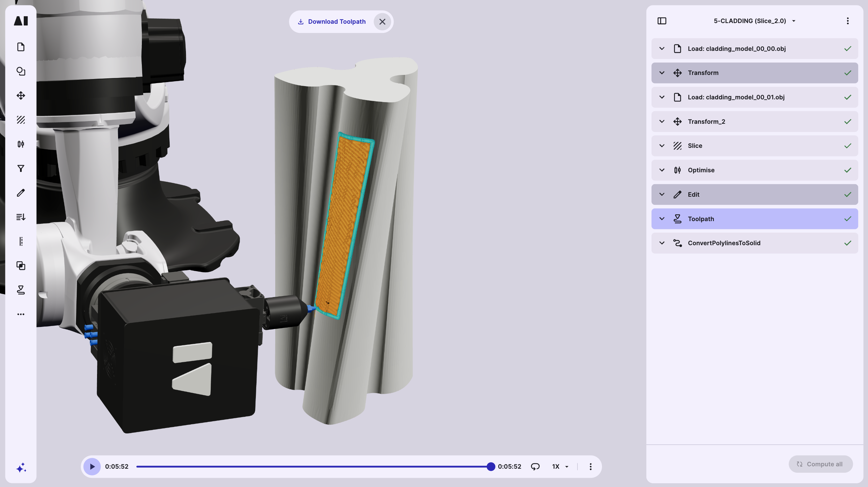
Task: Select the Edit pencil tool
Action: point(21,193)
